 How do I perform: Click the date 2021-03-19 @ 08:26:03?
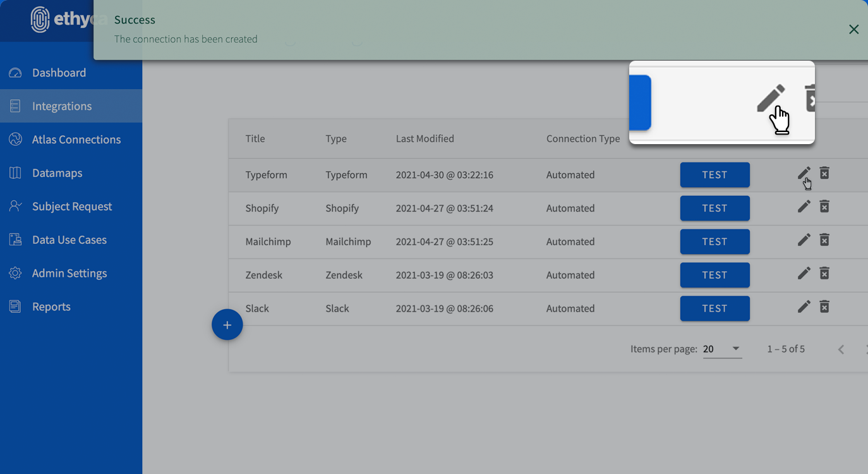coord(445,276)
